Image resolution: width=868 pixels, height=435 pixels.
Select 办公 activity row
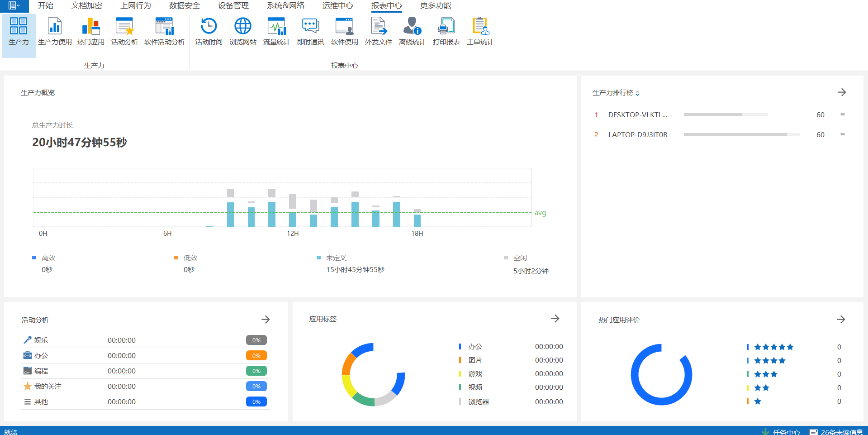145,355
